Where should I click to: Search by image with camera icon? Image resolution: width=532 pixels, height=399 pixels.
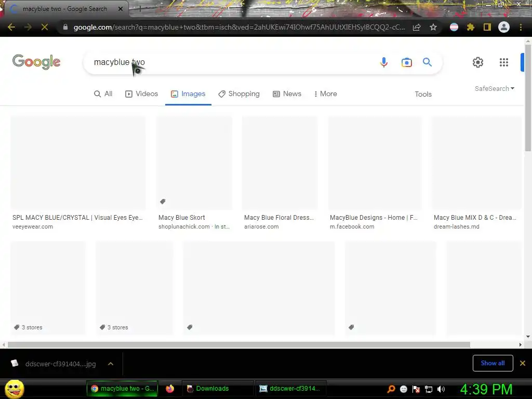(406, 62)
